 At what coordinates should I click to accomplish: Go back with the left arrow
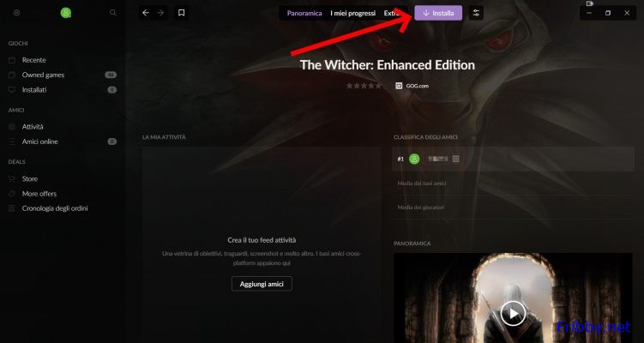tap(146, 13)
